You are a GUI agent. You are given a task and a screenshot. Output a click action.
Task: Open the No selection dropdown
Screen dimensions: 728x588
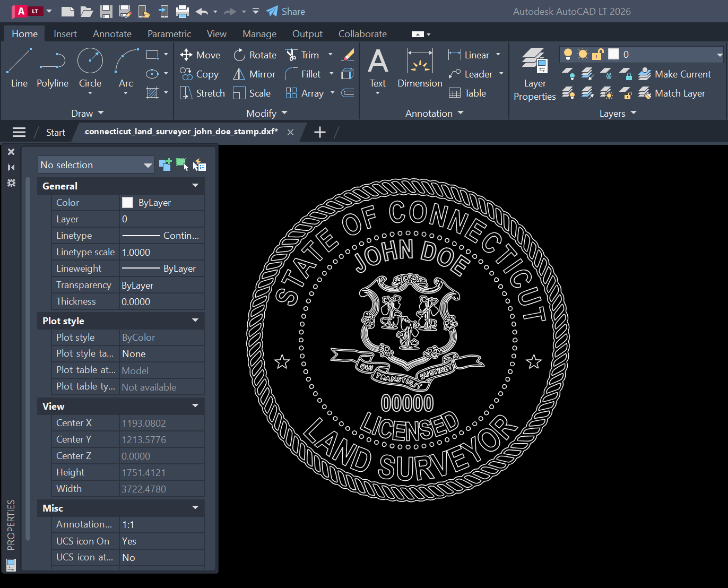96,165
